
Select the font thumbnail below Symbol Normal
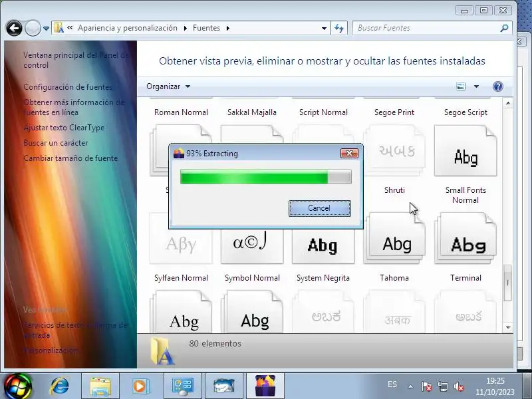252,311
